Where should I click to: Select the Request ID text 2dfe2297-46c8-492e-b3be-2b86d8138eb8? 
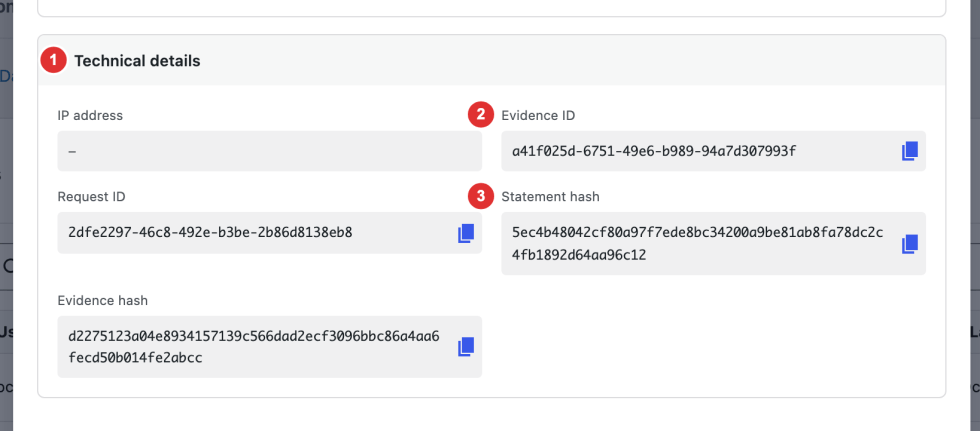pos(210,233)
